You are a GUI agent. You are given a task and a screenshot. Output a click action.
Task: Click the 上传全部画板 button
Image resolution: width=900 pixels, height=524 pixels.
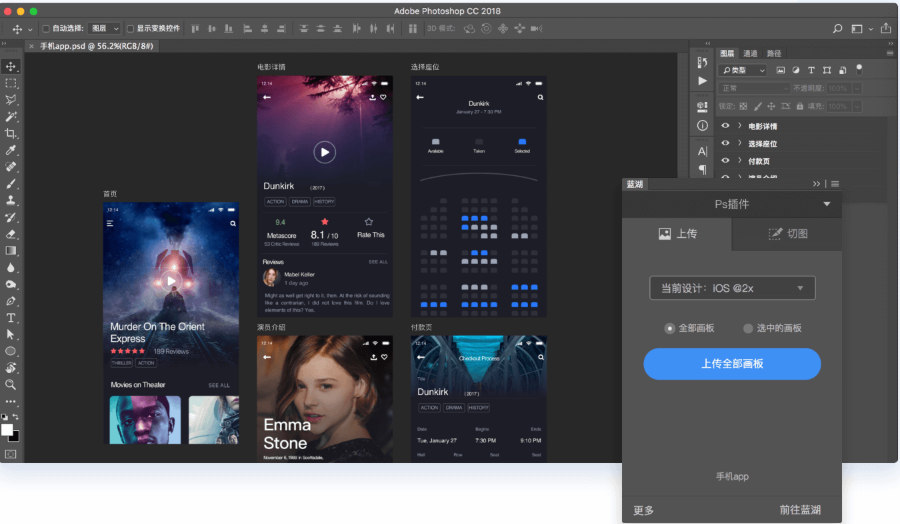732,364
